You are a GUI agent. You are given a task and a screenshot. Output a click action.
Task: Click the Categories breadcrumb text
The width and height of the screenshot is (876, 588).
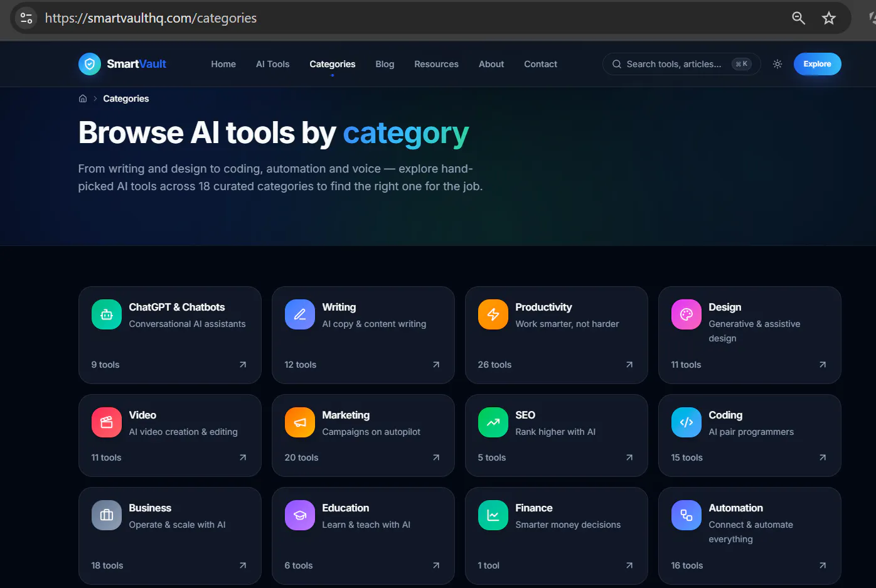coord(126,99)
